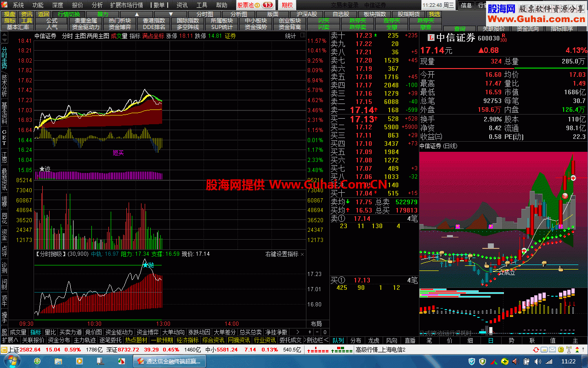Click the 全撤 cancel-all button
The height and width of the screenshot is (368, 588).
[x=392, y=27]
